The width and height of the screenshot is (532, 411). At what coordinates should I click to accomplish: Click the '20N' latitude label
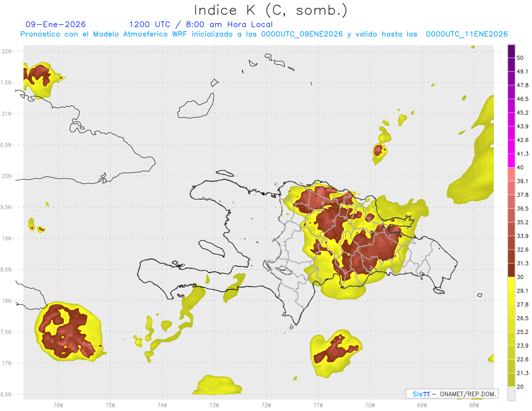pyautogui.click(x=8, y=176)
